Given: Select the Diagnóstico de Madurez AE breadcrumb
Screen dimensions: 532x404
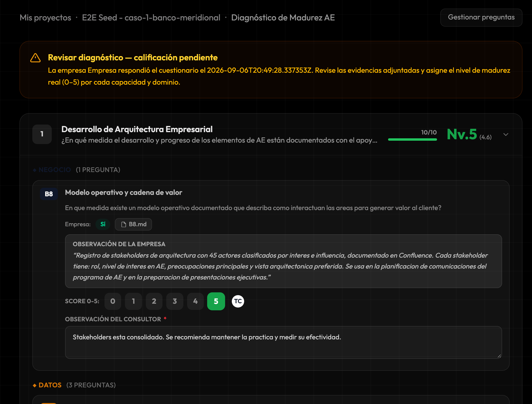Looking at the screenshot, I should click(x=283, y=18).
